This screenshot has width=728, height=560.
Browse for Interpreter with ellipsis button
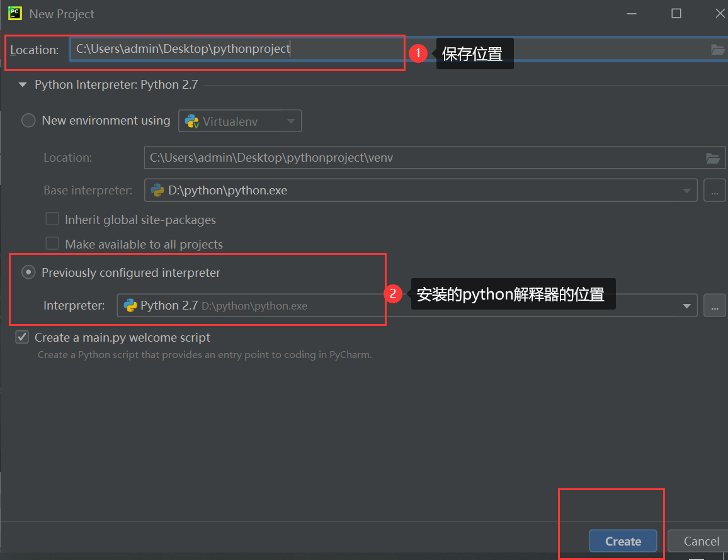(x=715, y=306)
